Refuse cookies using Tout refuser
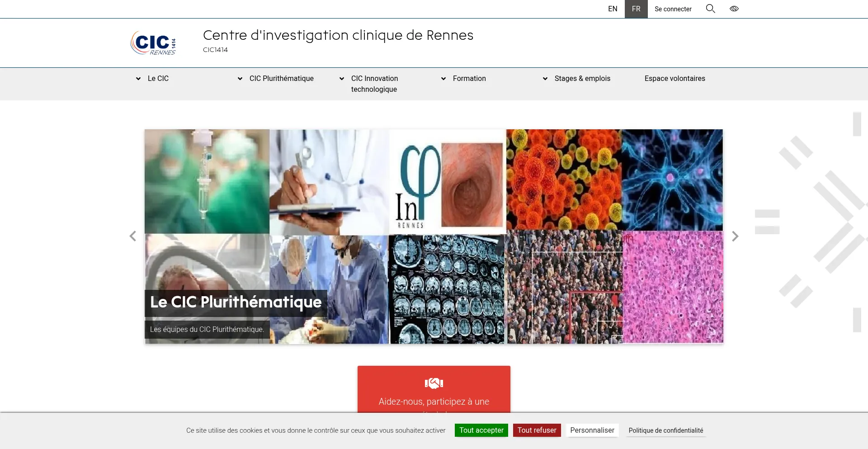868x449 pixels. coord(537,430)
